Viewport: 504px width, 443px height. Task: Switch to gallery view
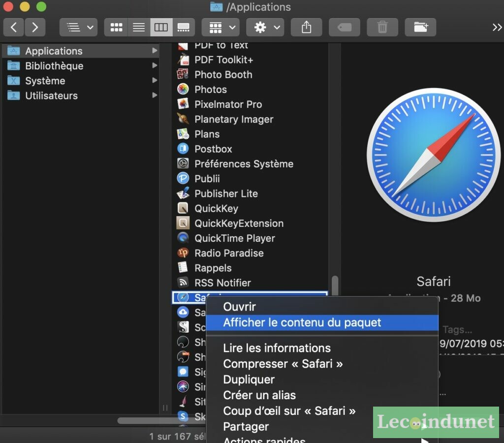tap(184, 28)
